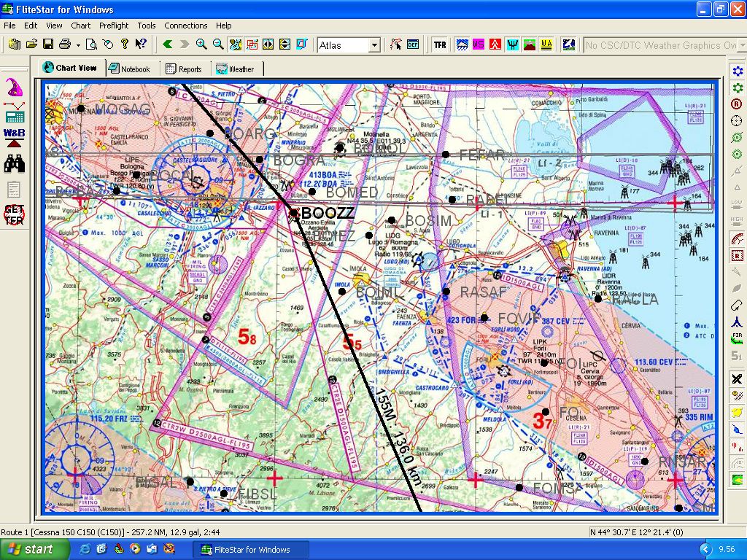Toggle the mountain weather overlay
The height and width of the screenshot is (560, 747).
pyautogui.click(x=529, y=44)
